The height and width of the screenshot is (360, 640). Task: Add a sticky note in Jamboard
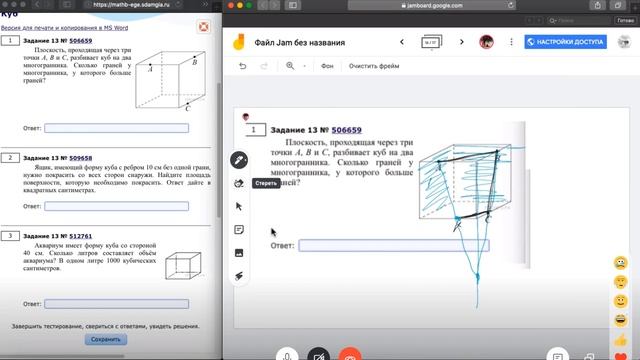[239, 229]
